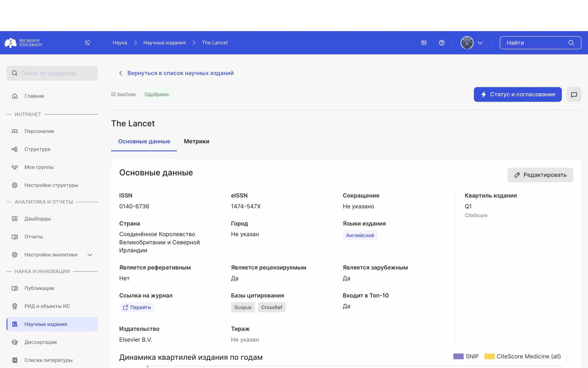Viewport: 588px width, 368px height.
Task: Switch to Метрики tab
Action: click(x=197, y=141)
